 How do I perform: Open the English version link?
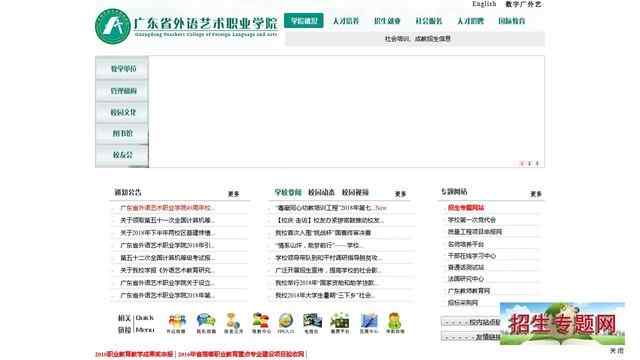pos(484,4)
